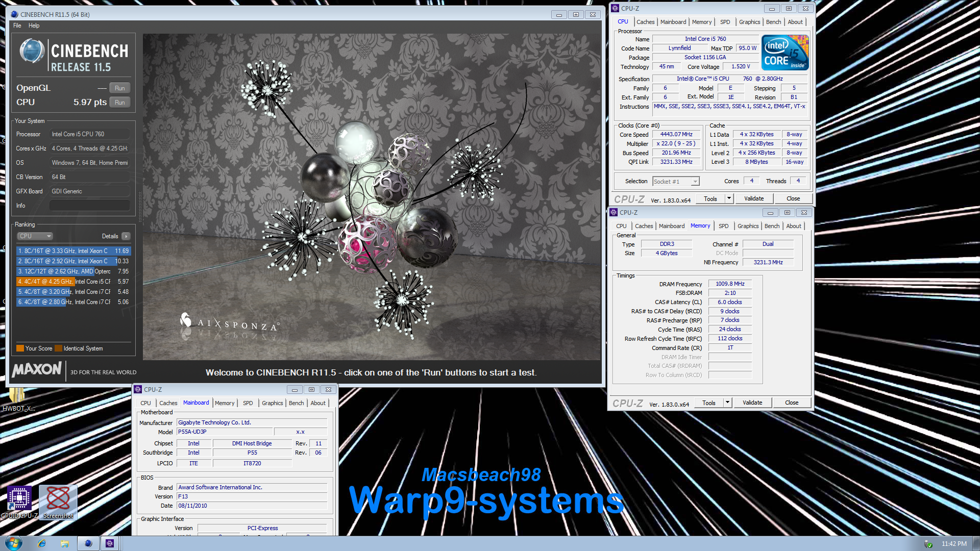The width and height of the screenshot is (980, 551).
Task: Click the Intel Core i5 badge in CPU-Z
Action: (785, 53)
